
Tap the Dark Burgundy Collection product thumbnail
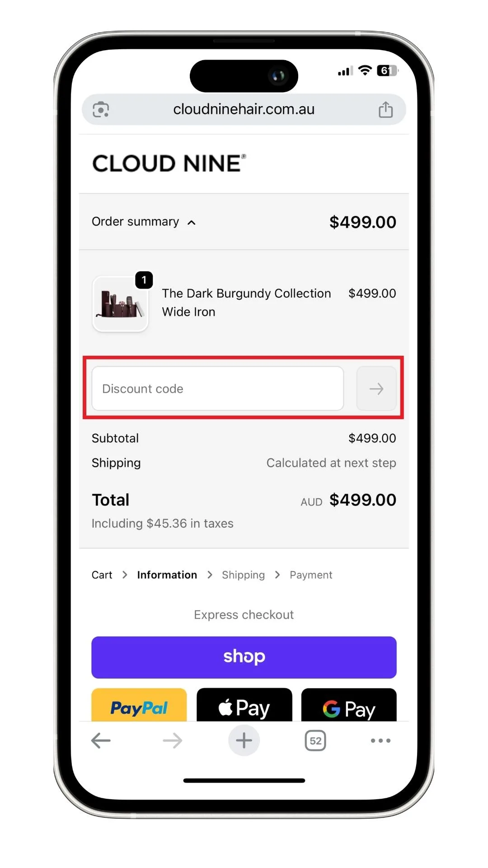coord(120,304)
